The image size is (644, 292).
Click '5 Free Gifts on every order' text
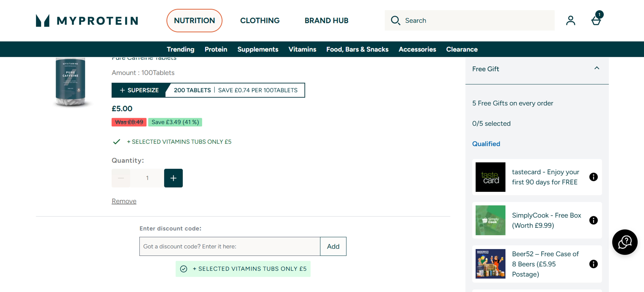coord(513,103)
